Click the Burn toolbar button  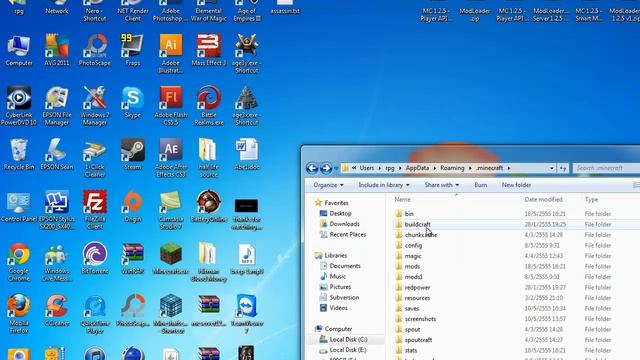click(480, 185)
